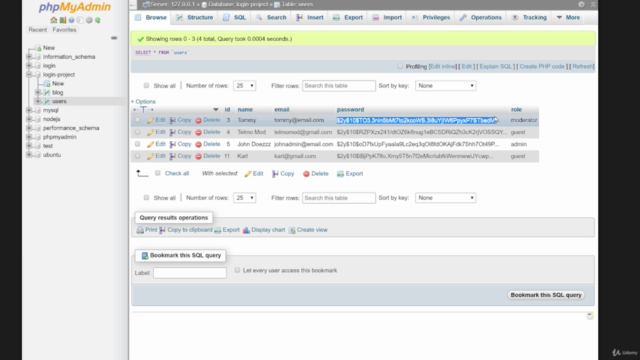The image size is (640, 360).
Task: Click the green reload navigation icon
Action: [98, 20]
